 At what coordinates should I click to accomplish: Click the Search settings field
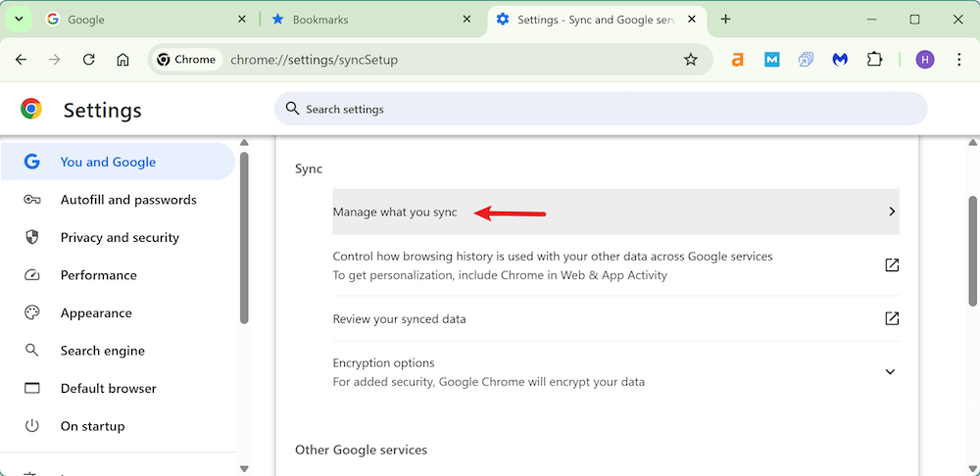click(x=601, y=110)
